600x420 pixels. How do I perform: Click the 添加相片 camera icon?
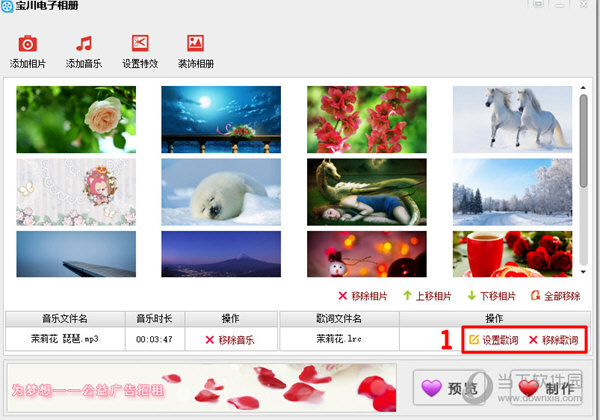(28, 45)
